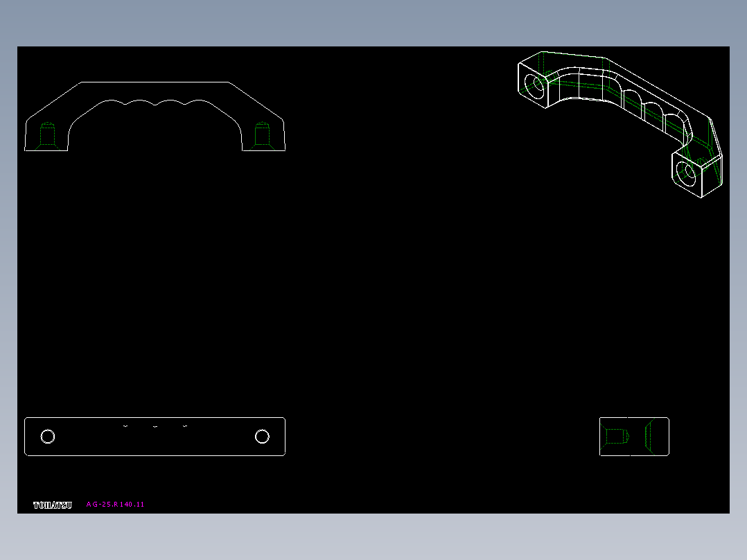
Task: Click right green threaded hole in front view
Action: [x=262, y=136]
